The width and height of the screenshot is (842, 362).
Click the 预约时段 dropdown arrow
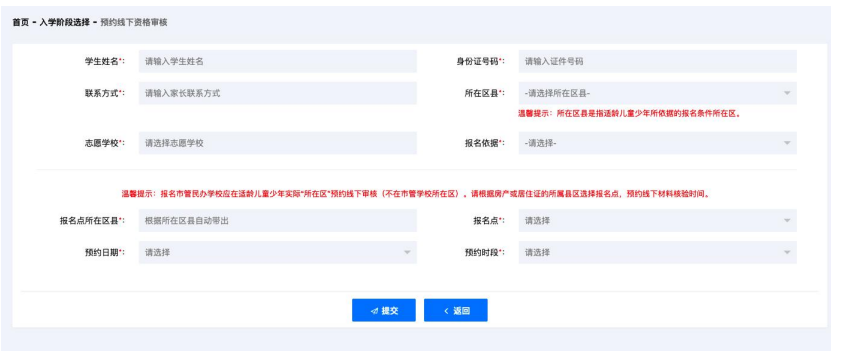click(787, 252)
